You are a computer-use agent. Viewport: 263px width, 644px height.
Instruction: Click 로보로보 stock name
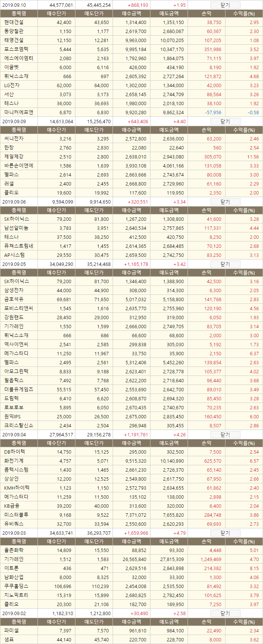point(14,407)
